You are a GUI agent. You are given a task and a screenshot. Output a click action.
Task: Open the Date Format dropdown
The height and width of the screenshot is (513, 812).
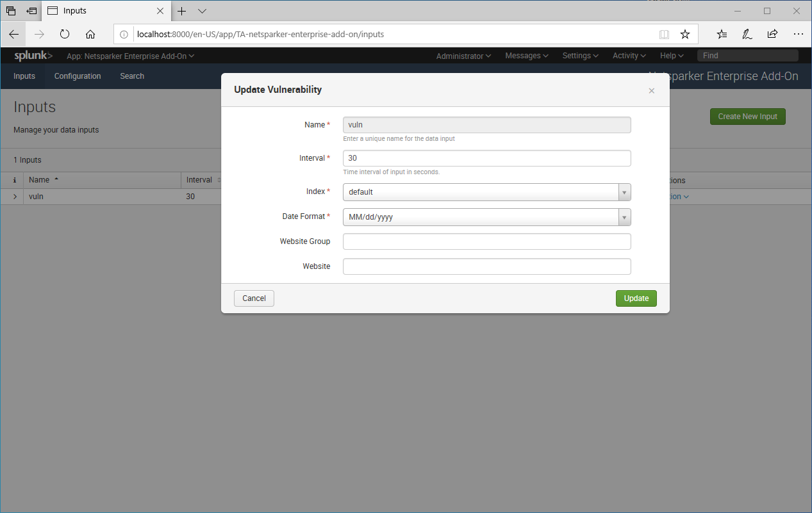coord(624,217)
